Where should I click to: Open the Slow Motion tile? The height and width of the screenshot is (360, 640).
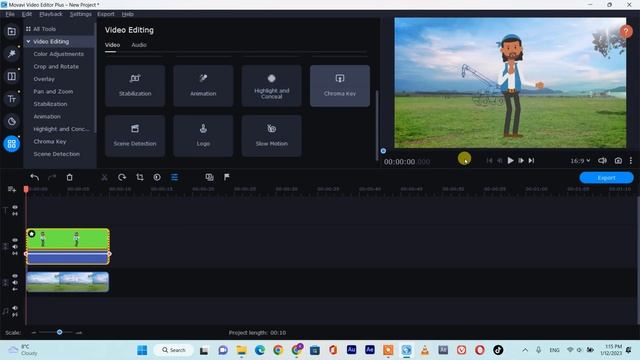pyautogui.click(x=271, y=136)
